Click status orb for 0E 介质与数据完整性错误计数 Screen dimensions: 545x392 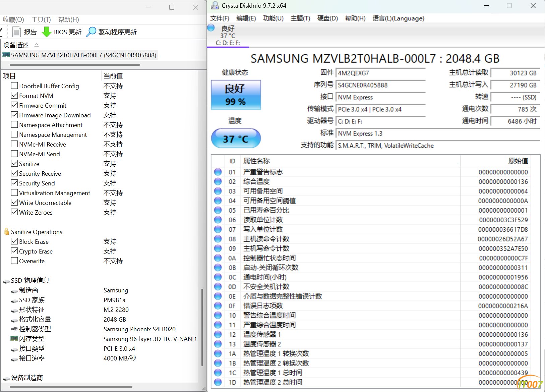(x=218, y=296)
